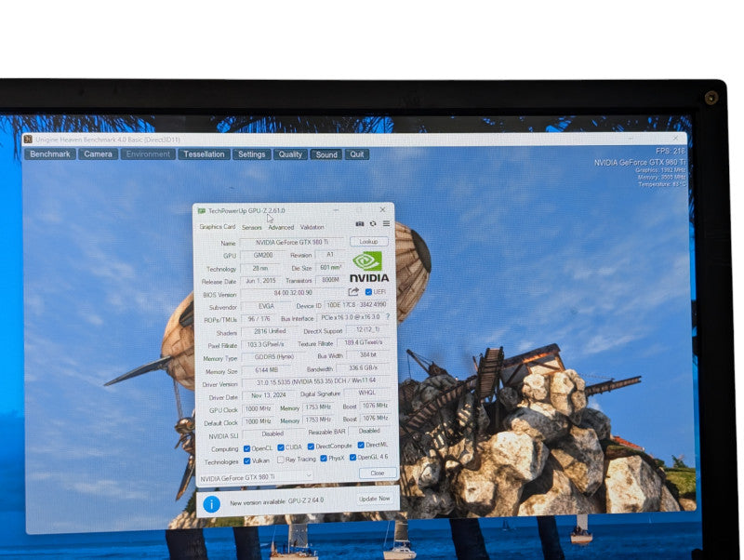Switch to the Sensors tab
744x560 pixels.
[251, 228]
